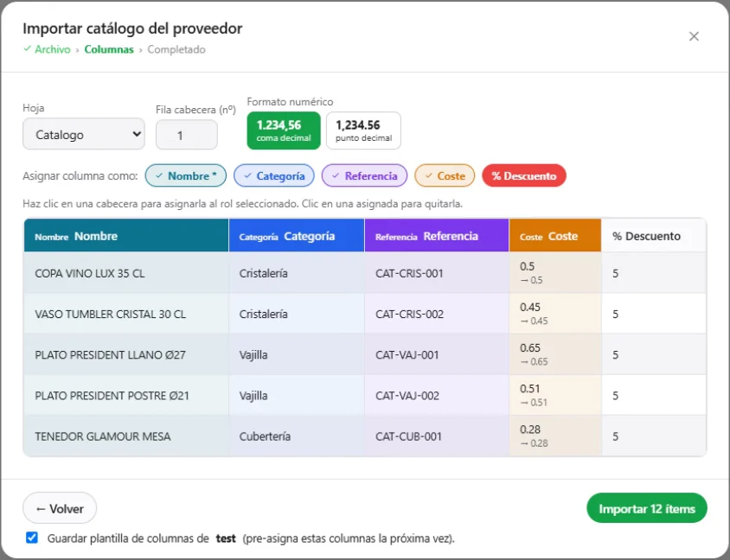The image size is (730, 560).
Task: Select punto decimal number format
Action: point(363,130)
